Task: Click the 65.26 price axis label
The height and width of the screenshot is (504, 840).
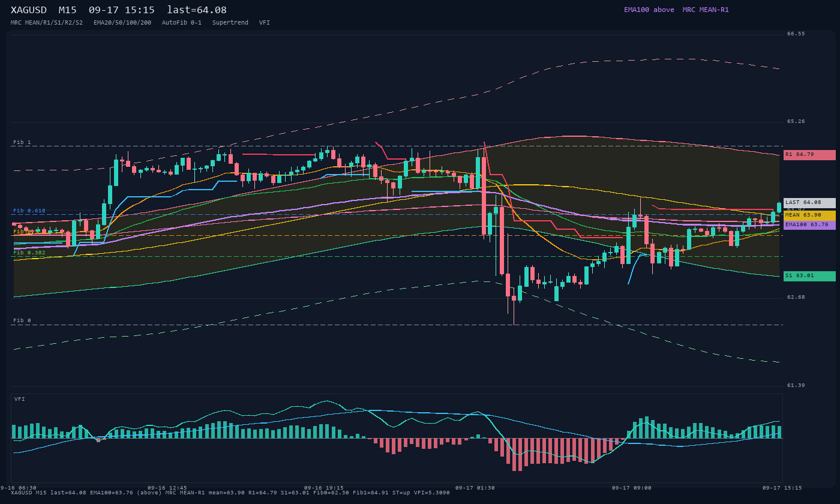Action: coord(796,122)
